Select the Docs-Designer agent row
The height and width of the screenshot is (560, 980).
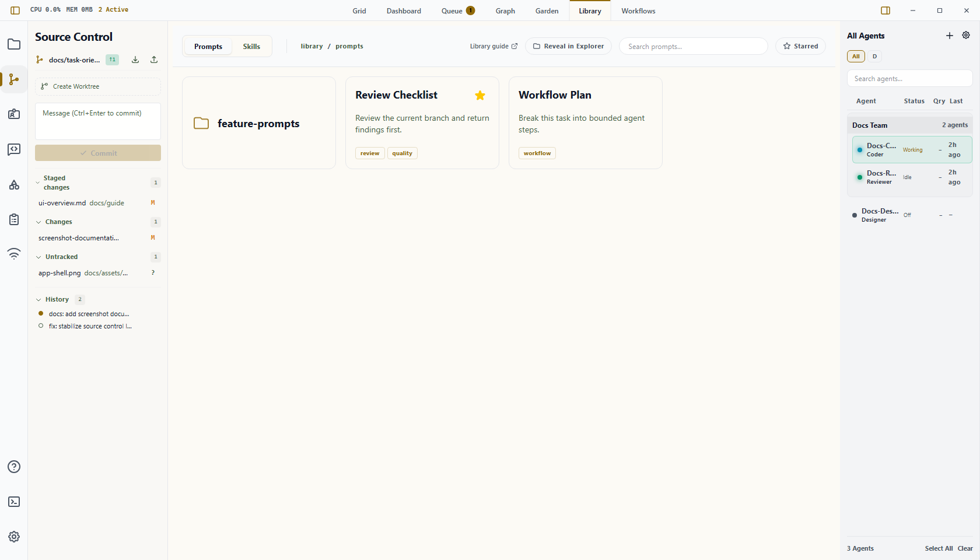pyautogui.click(x=909, y=215)
